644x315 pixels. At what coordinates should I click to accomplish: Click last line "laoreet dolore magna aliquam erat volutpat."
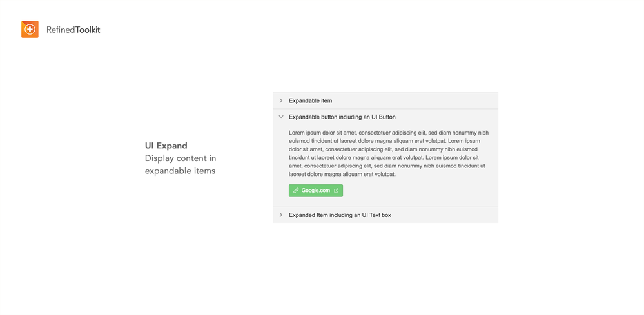pyautogui.click(x=342, y=175)
